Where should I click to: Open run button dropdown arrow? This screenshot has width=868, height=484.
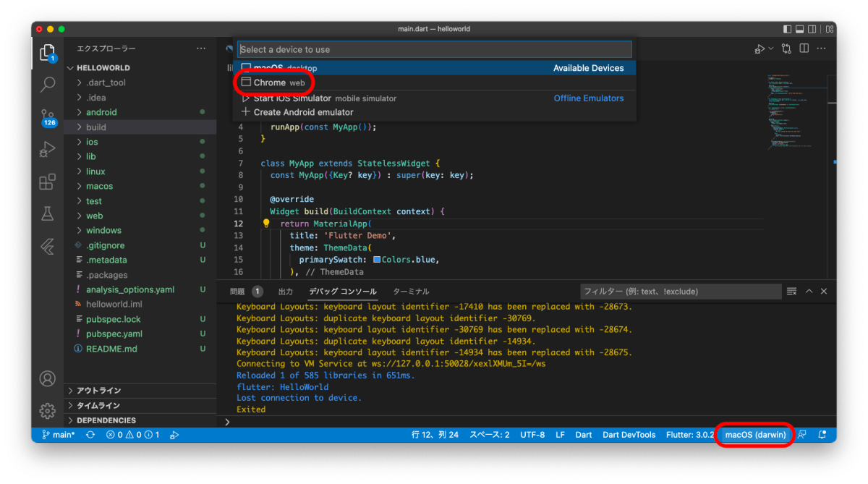click(x=771, y=48)
